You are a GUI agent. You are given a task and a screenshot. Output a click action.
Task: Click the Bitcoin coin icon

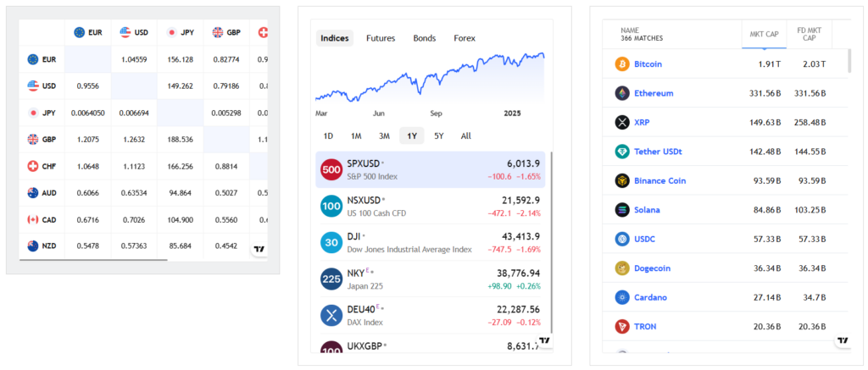pos(621,64)
